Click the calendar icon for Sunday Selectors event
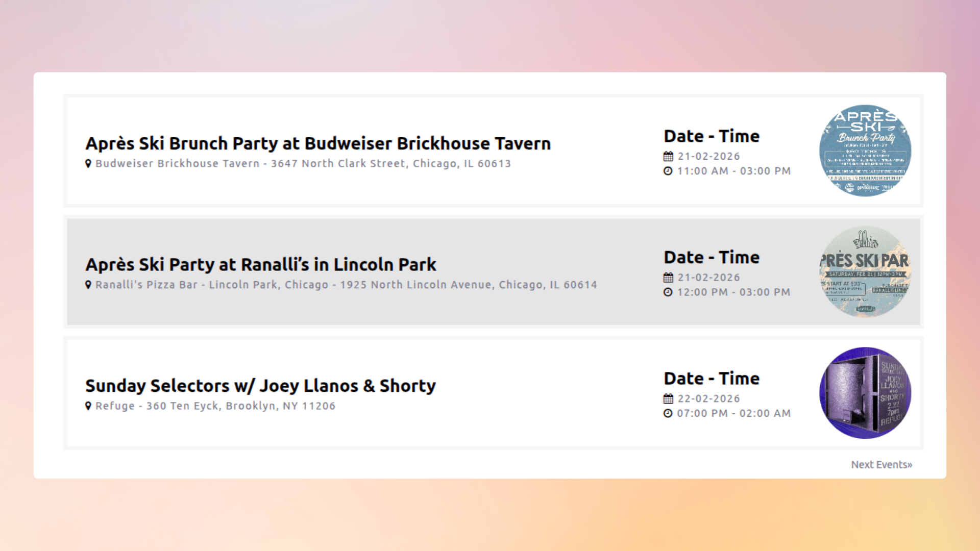The width and height of the screenshot is (980, 551). (x=668, y=398)
